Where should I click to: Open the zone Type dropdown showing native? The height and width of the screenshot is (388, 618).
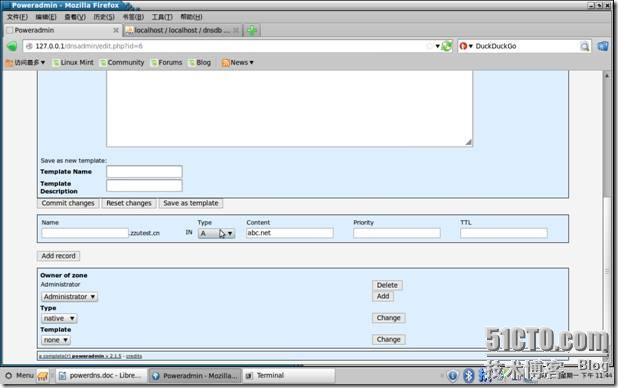click(x=59, y=318)
